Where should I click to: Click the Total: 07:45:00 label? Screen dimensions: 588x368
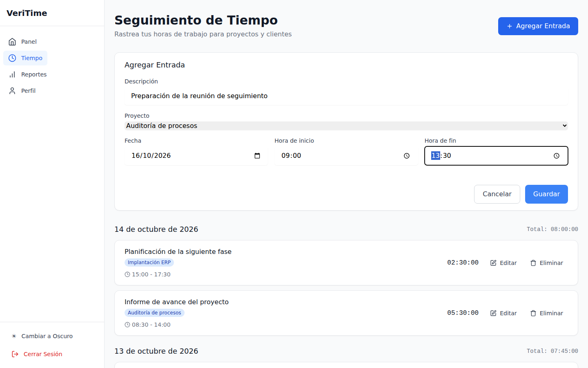[552, 351]
